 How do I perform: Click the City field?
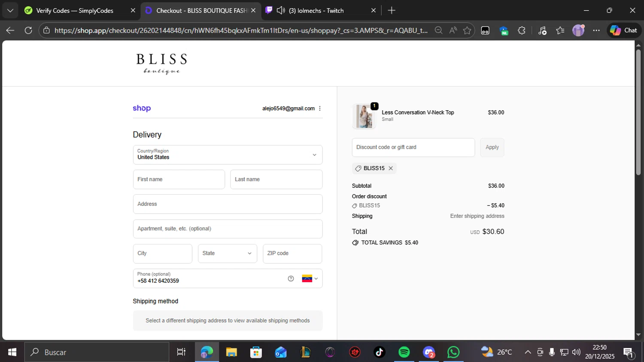163,253
